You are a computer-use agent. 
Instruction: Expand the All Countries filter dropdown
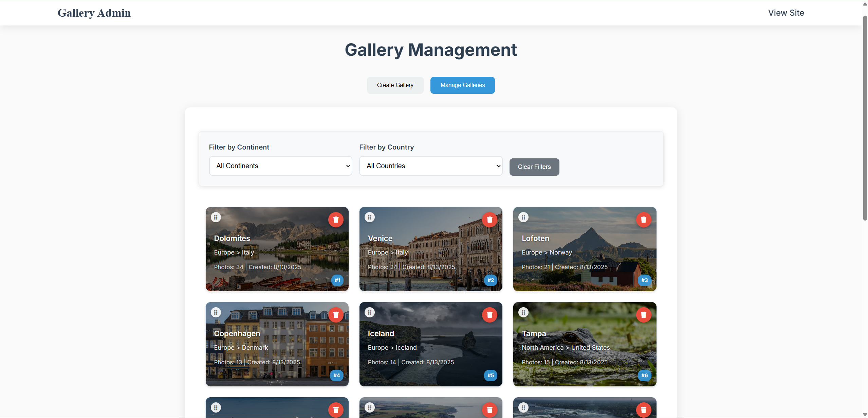[430, 166]
